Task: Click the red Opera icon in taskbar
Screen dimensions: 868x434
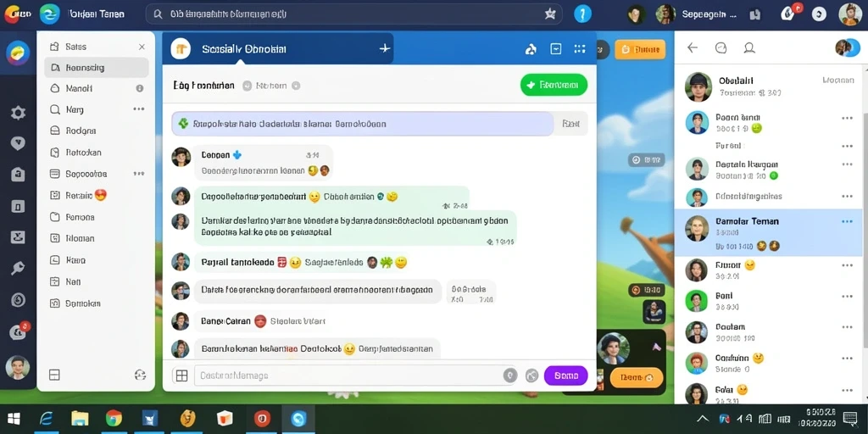Action: pos(262,419)
